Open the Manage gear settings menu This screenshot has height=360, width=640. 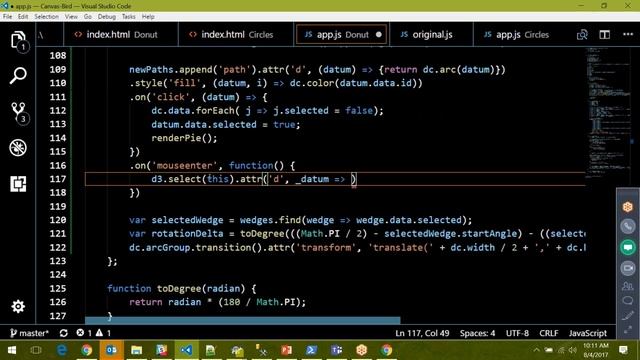pos(18,306)
